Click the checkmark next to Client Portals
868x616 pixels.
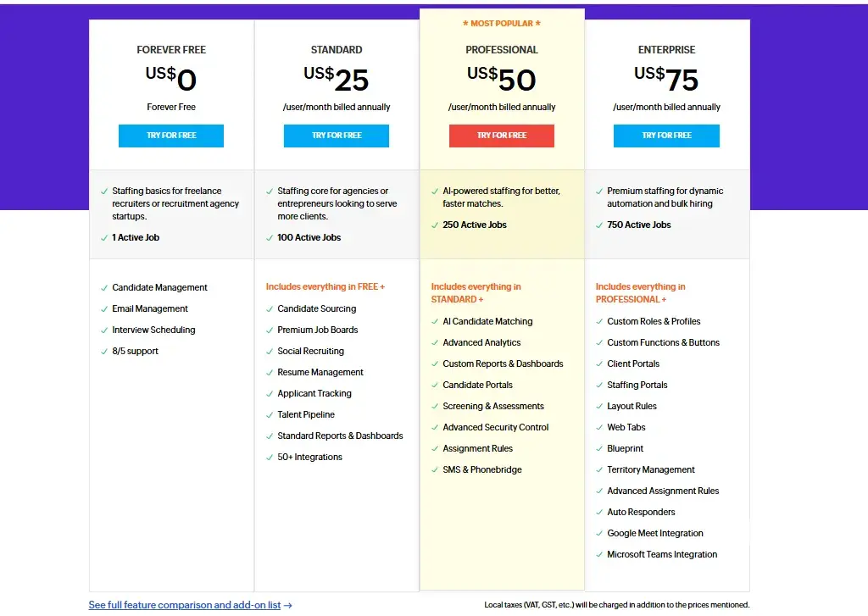(599, 364)
